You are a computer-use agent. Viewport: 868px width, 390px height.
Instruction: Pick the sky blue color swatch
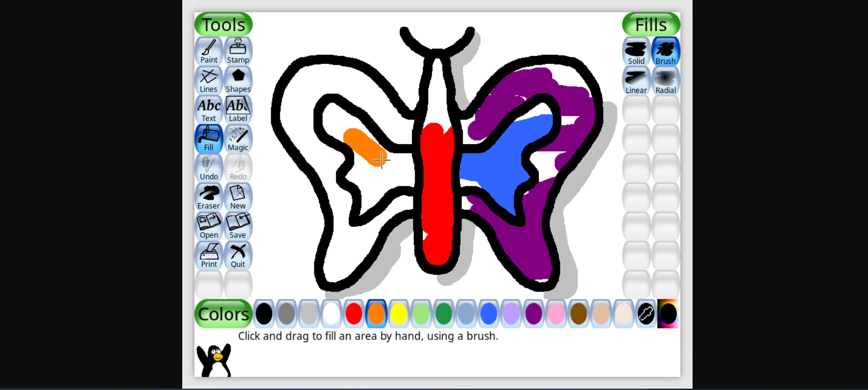point(466,314)
